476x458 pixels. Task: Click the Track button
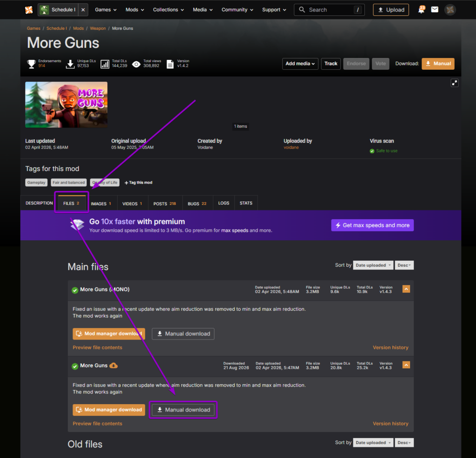[x=331, y=64]
